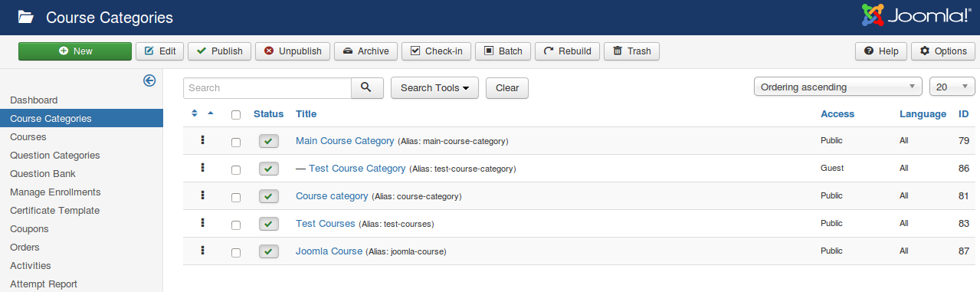Tick the select-all checkbox in header
The height and width of the screenshot is (292, 980).
pyautogui.click(x=236, y=115)
